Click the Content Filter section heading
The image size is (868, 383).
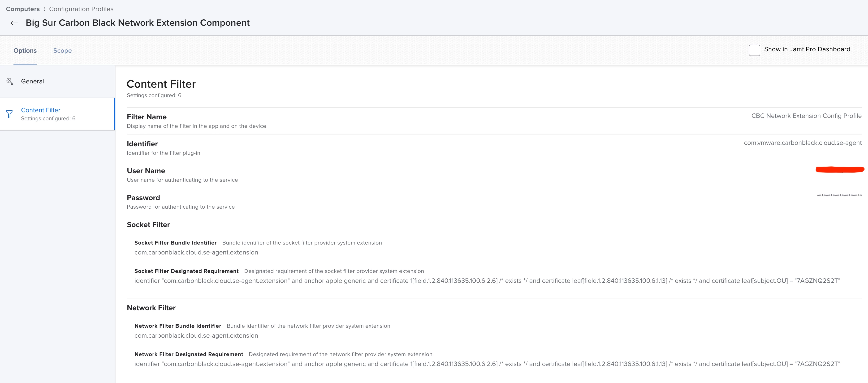tap(161, 84)
